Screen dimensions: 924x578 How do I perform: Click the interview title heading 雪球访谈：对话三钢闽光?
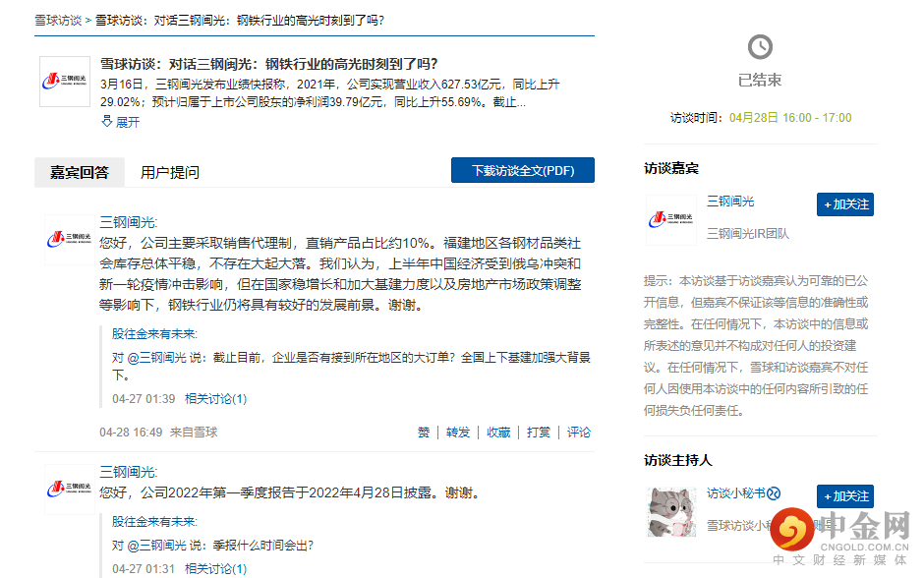(268, 64)
